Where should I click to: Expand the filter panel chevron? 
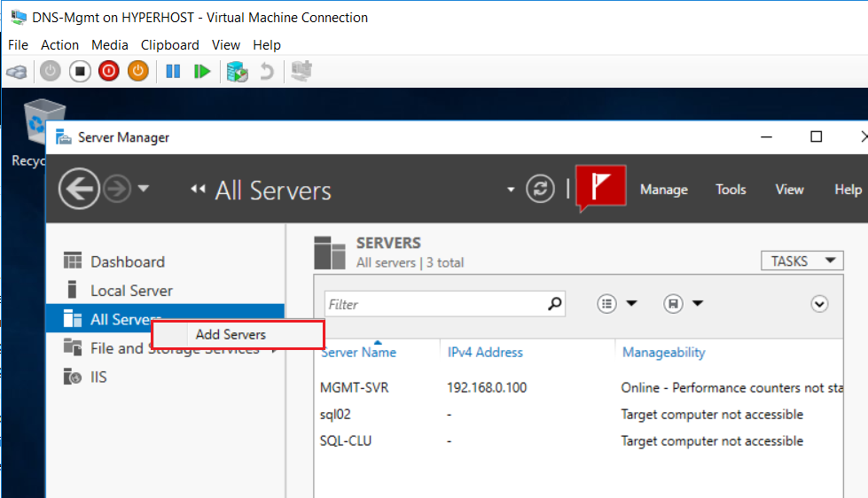click(x=819, y=304)
